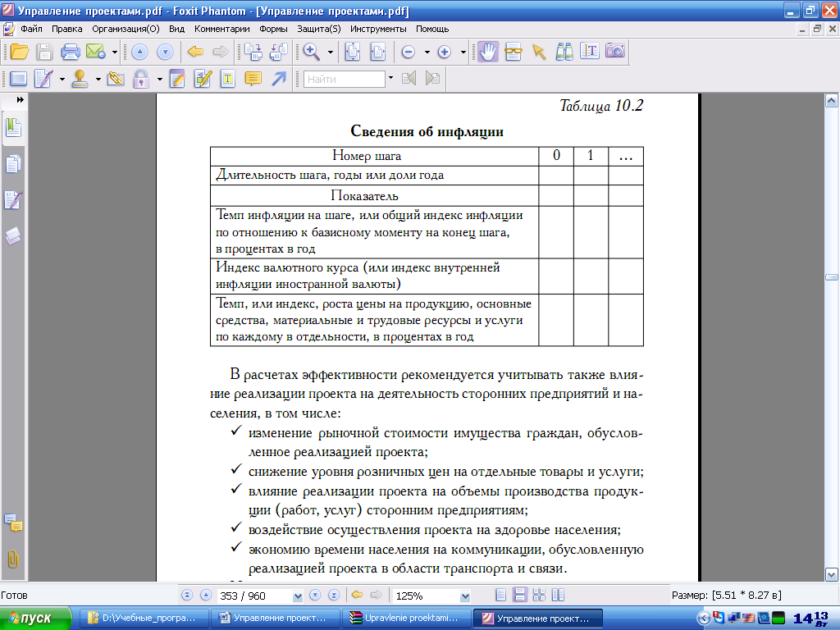The image size is (840, 630).
Task: Go to first page in status bar
Action: click(187, 596)
